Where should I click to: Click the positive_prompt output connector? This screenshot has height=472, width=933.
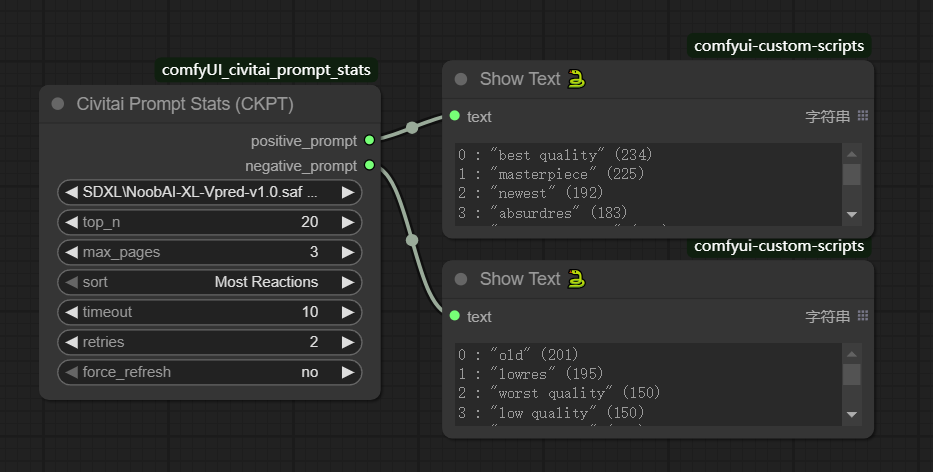tap(370, 140)
